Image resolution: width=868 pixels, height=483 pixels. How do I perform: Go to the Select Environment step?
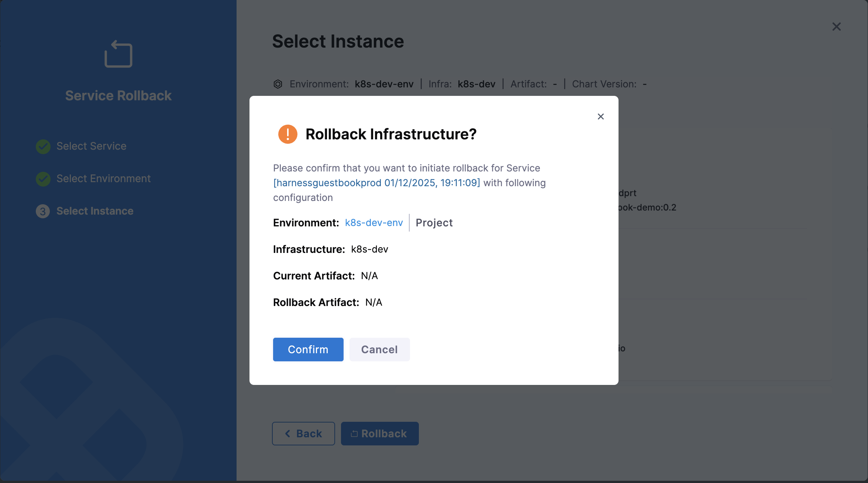pyautogui.click(x=103, y=179)
